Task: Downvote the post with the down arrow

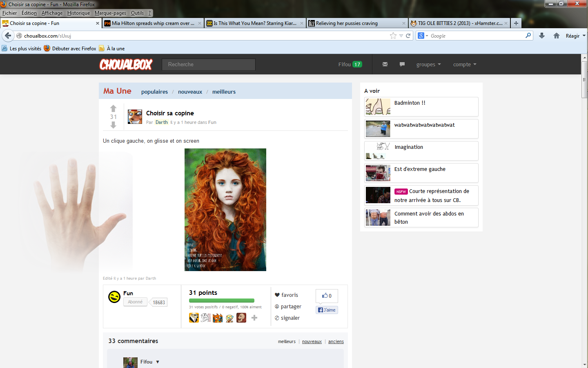Action: point(114,125)
